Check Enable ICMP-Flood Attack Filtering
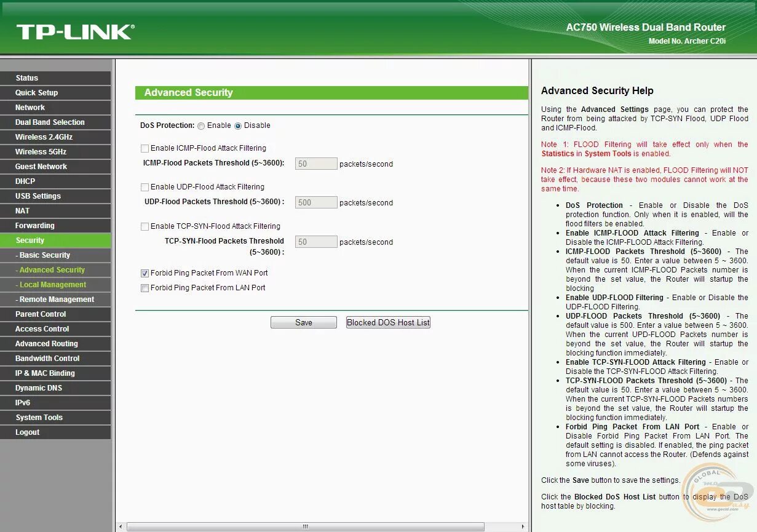This screenshot has height=532, width=757. click(x=145, y=148)
